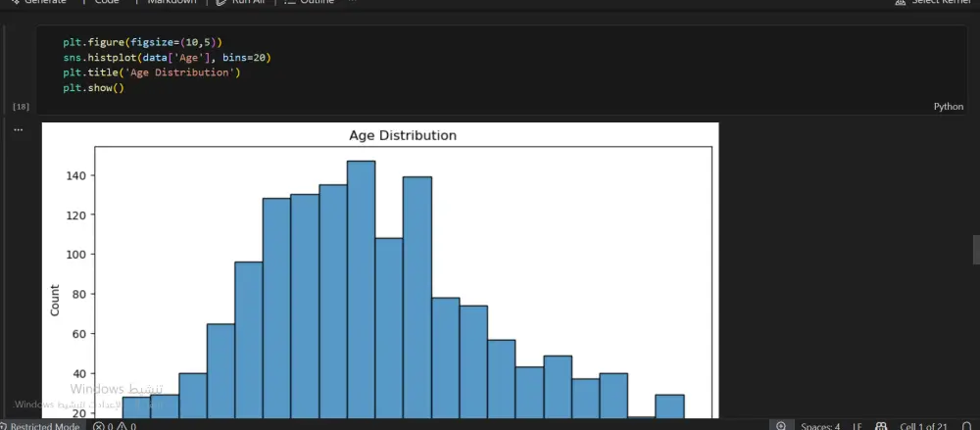The height and width of the screenshot is (430, 980).
Task: Change the LF end-of-line sequence
Action: click(857, 426)
